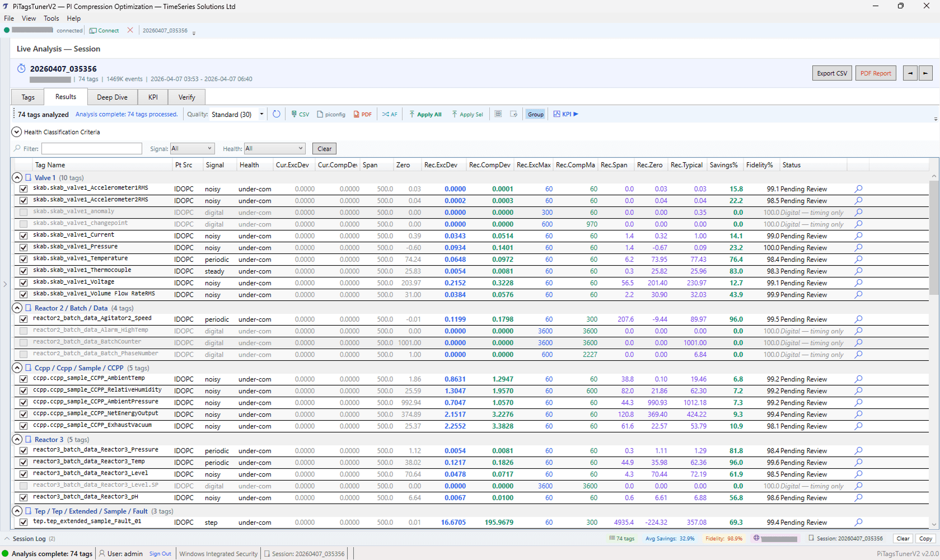Click the AF shuffle icon
The height and width of the screenshot is (560, 940).
[390, 114]
